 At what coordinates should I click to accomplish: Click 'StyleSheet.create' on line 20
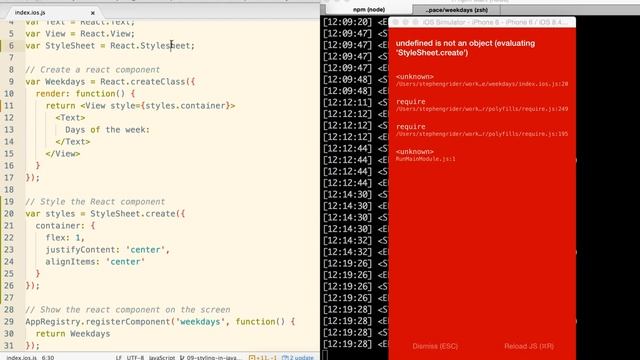click(x=133, y=213)
